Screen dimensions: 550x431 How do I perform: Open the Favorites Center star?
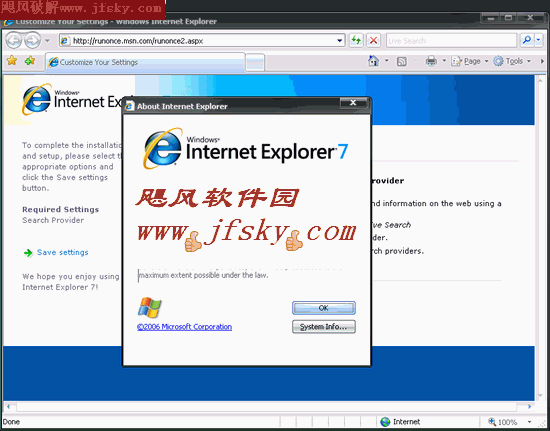pyautogui.click(x=12, y=61)
